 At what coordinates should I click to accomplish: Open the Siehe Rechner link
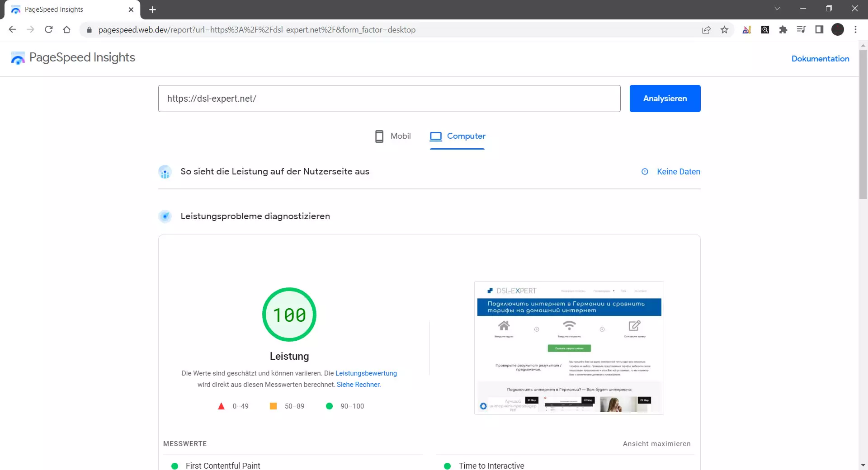coord(358,385)
